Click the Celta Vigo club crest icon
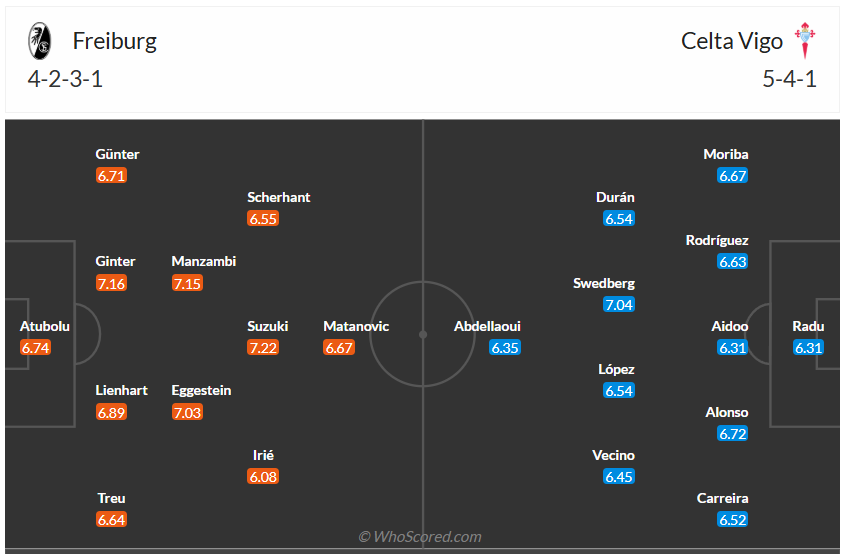The height and width of the screenshot is (554, 847). 805,41
